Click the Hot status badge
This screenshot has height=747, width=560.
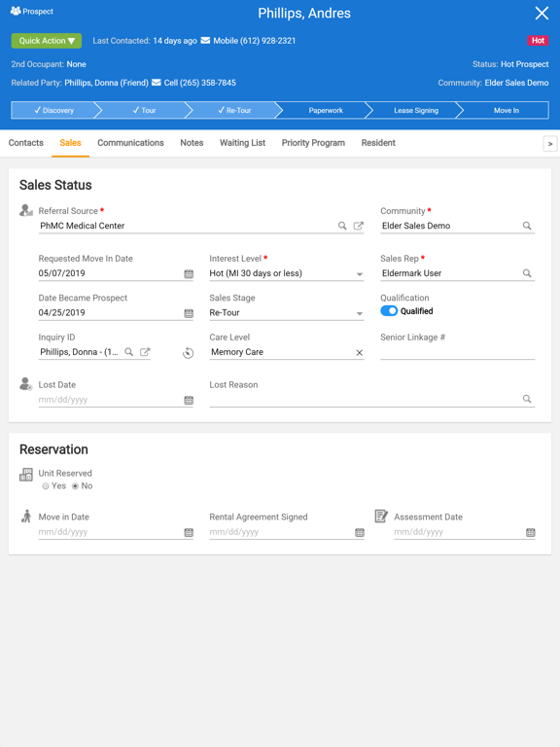pos(538,41)
